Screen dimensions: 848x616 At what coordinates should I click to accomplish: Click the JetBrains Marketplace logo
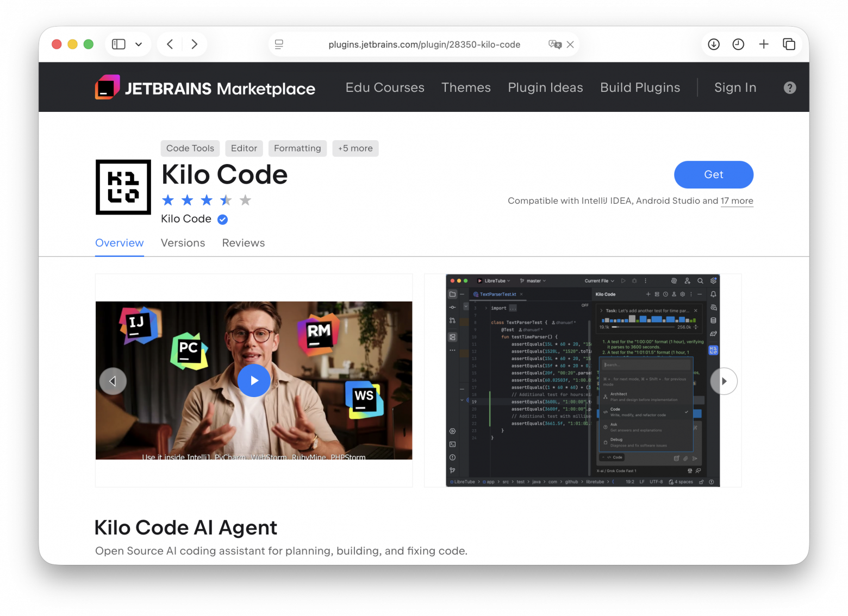coord(205,87)
